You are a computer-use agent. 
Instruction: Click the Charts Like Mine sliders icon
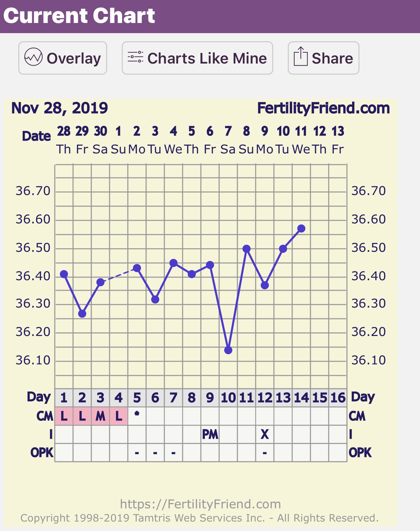[x=135, y=57]
